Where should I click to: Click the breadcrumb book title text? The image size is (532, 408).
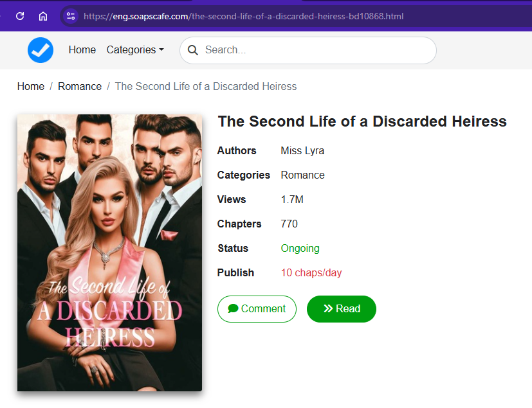pyautogui.click(x=206, y=86)
